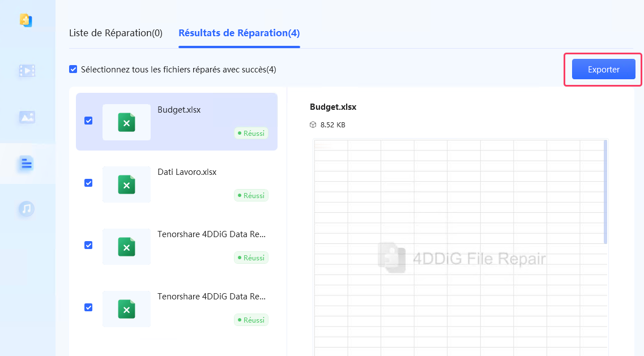Open Video Repair from the sidebar
Screen dimensions: 644x356
pos(27,70)
